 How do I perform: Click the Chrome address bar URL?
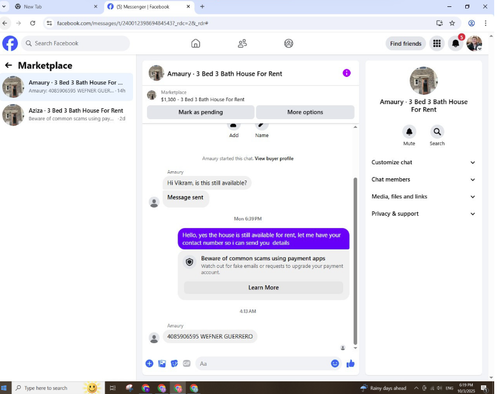pyautogui.click(x=132, y=23)
